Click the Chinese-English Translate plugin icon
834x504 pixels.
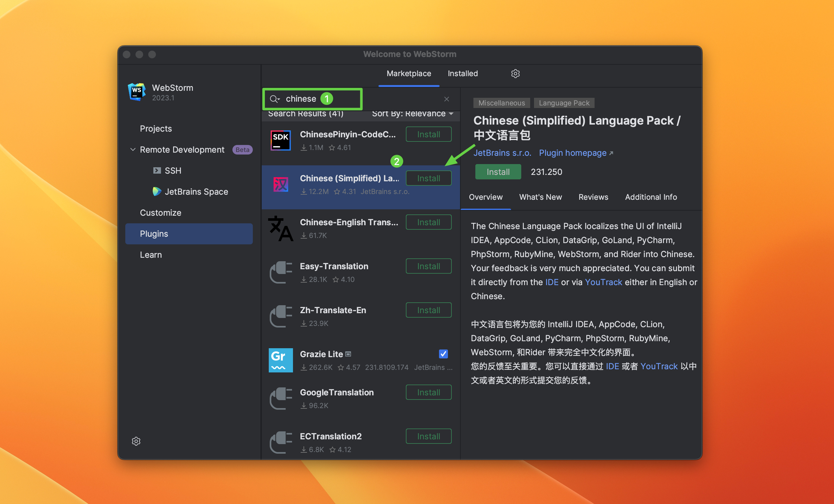[x=281, y=228]
